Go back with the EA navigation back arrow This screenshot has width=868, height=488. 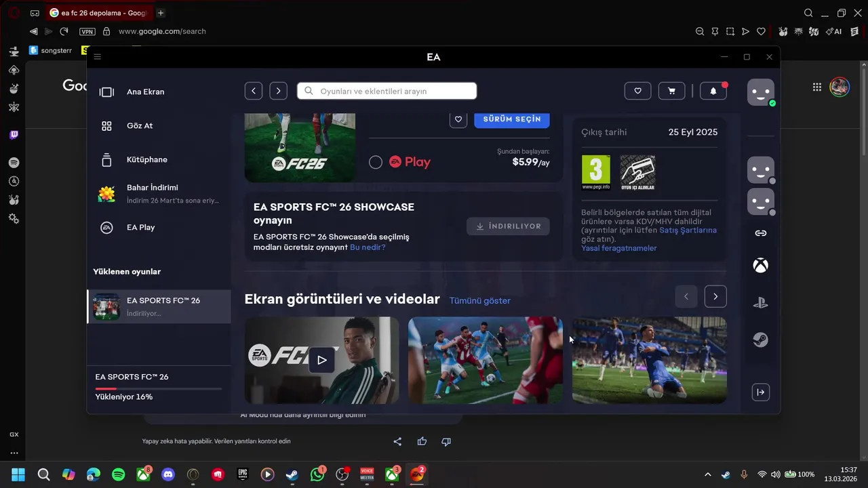(253, 91)
